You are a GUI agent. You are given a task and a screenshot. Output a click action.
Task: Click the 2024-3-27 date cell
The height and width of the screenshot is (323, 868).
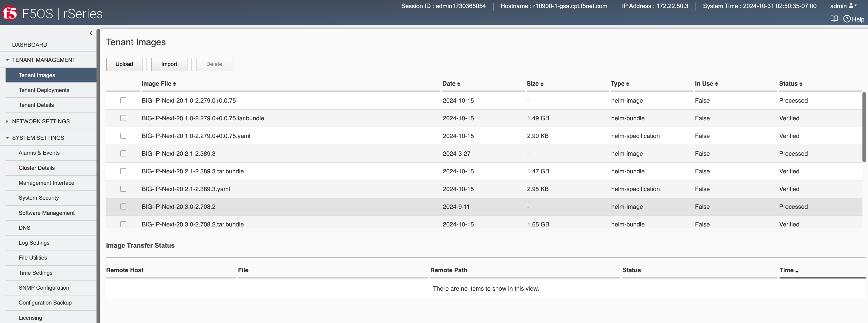coord(456,153)
